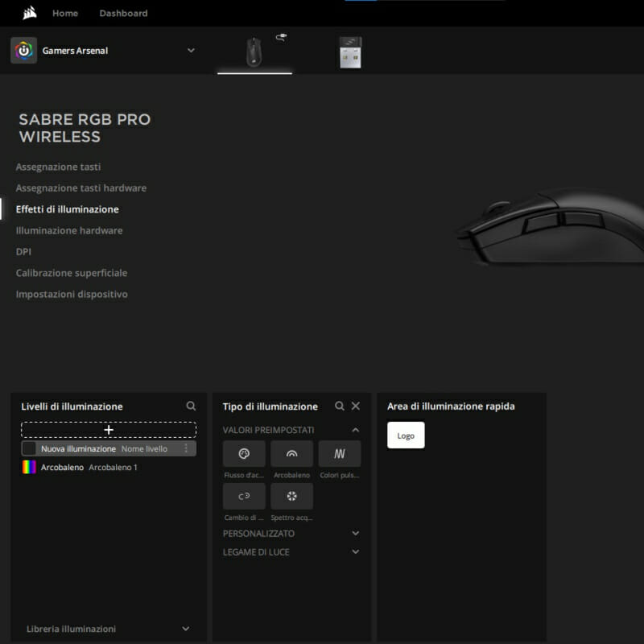Image resolution: width=644 pixels, height=644 pixels.
Task: Open the Home tab
Action: click(65, 13)
